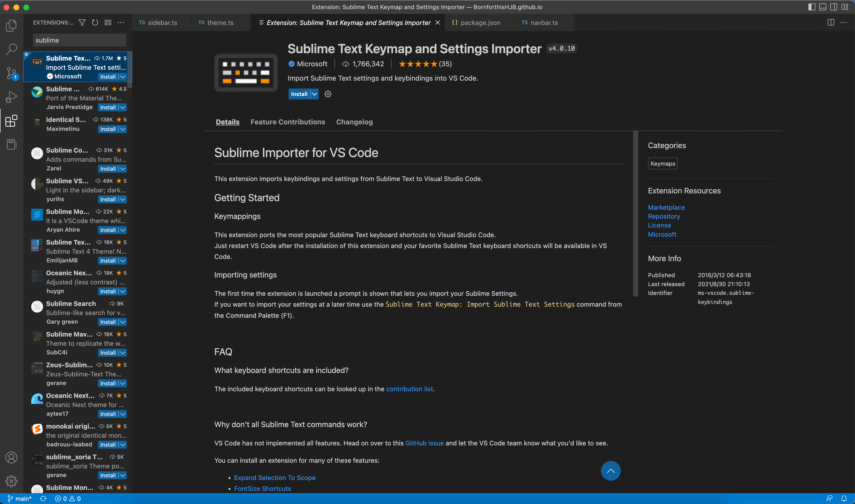The image size is (855, 504).
Task: Open the Explorer view in activity bar
Action: click(11, 25)
